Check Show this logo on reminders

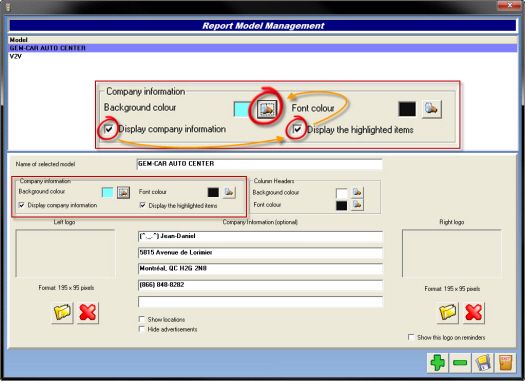[x=411, y=337]
